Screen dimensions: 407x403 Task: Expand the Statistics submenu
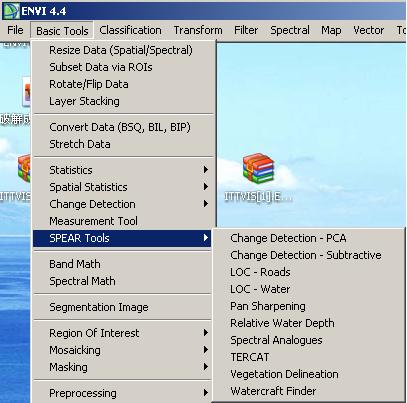(122, 170)
